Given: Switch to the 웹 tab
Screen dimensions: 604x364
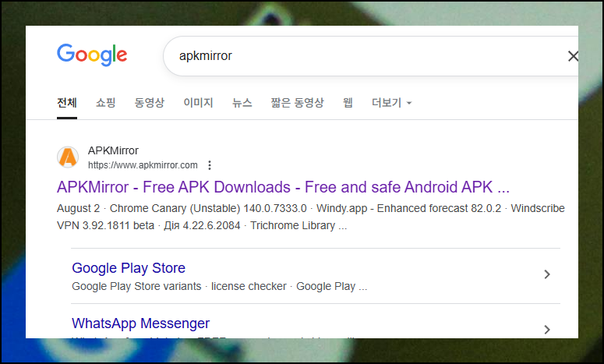Looking at the screenshot, I should click(348, 103).
